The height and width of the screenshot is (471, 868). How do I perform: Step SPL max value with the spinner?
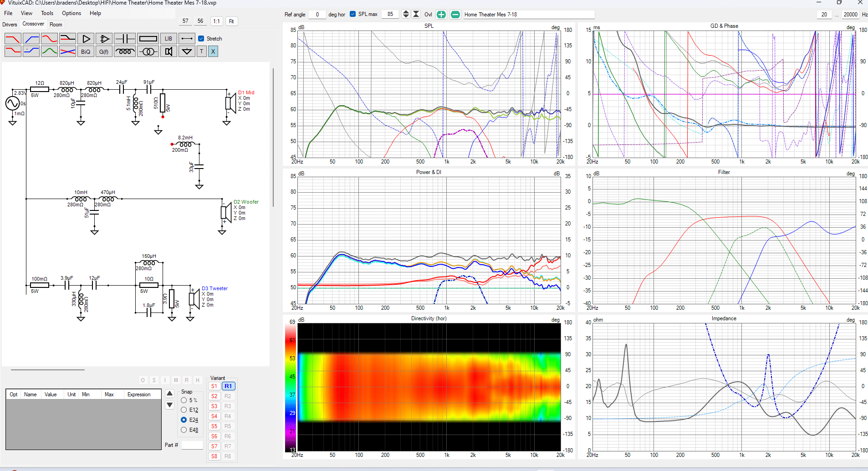406,14
